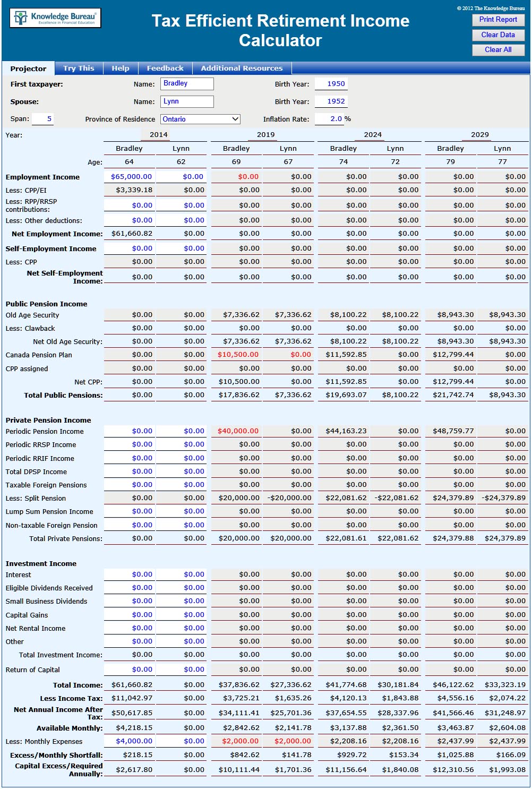This screenshot has height=789, width=532.
Task: Open the Help tab
Action: [121, 68]
